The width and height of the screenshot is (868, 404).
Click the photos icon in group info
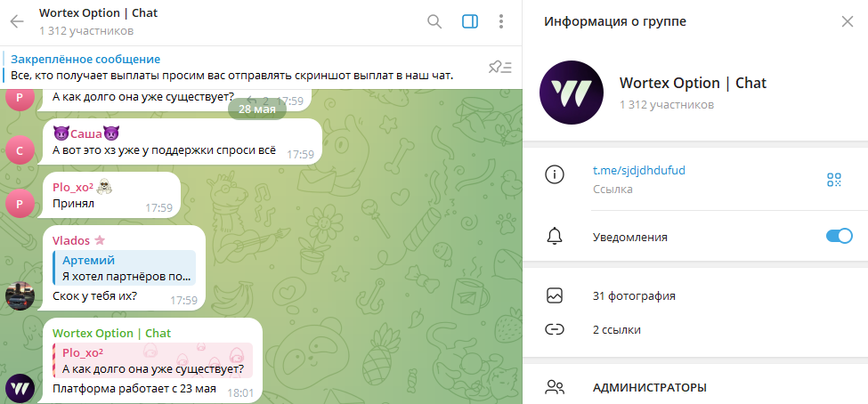click(x=554, y=295)
